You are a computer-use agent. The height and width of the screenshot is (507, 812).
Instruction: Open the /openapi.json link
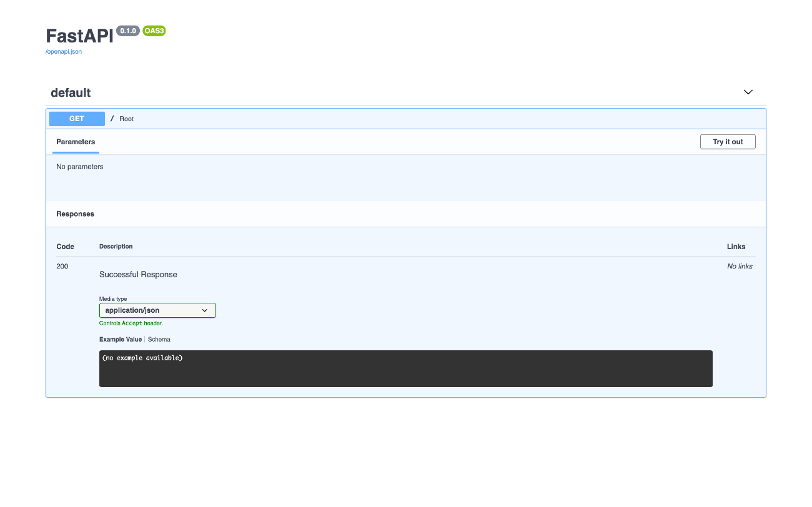(64, 52)
